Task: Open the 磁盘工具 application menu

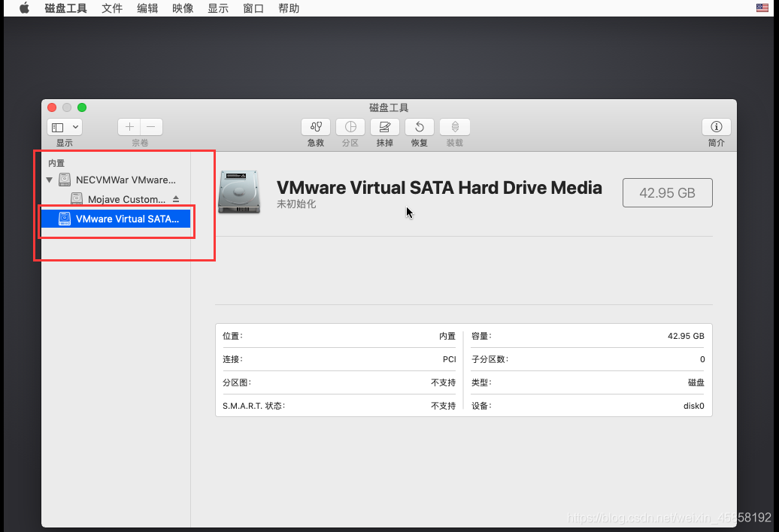Action: (65, 8)
